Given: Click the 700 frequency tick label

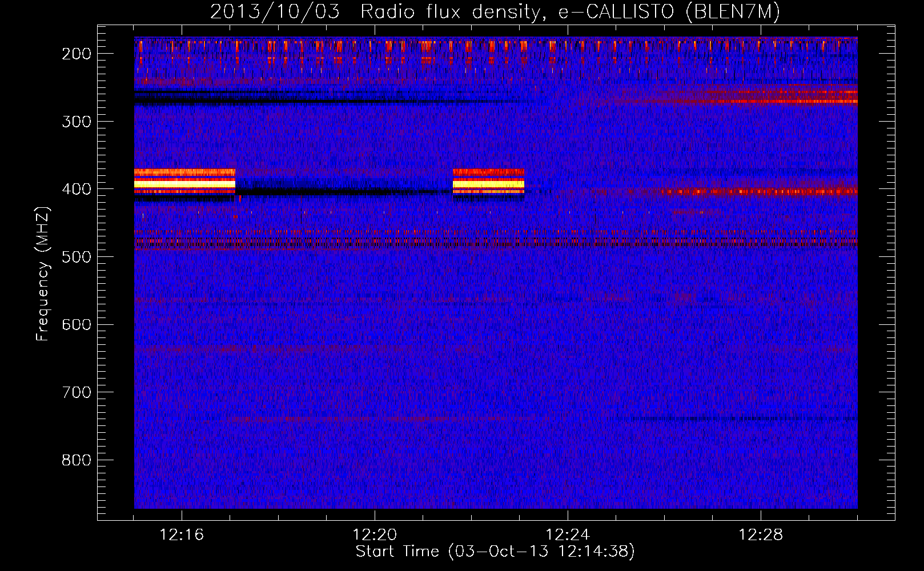Looking at the screenshot, I should [x=77, y=392].
